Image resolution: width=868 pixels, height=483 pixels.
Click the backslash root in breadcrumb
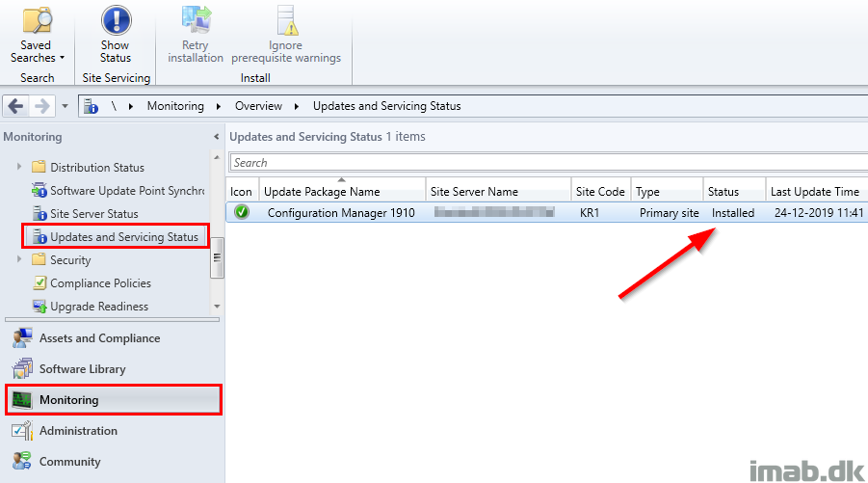(114, 106)
